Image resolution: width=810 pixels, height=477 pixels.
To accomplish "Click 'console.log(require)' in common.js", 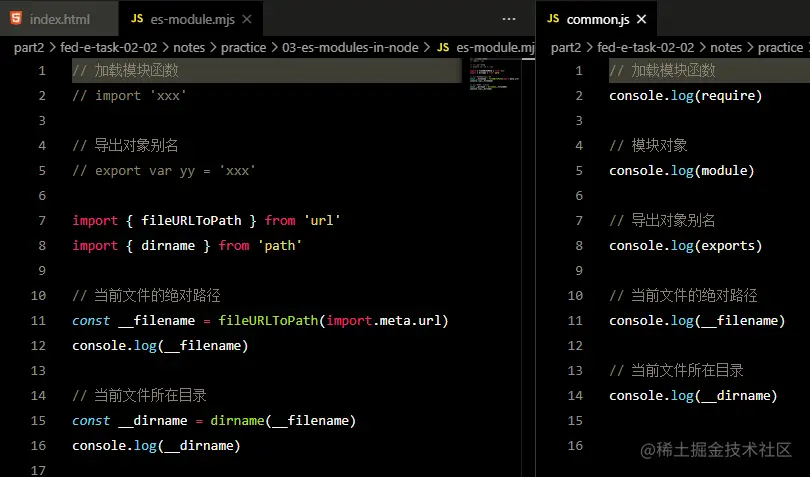I will 686,96.
